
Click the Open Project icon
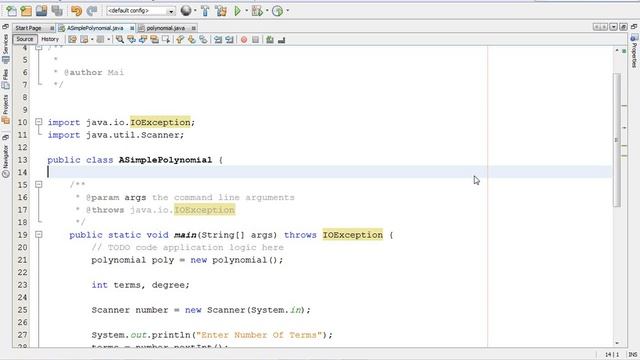click(x=41, y=11)
